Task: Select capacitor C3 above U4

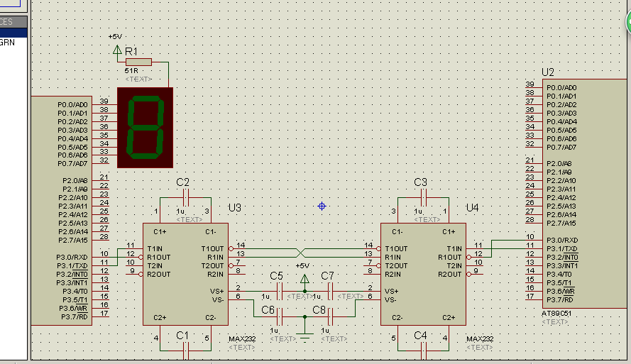Action: (423, 197)
